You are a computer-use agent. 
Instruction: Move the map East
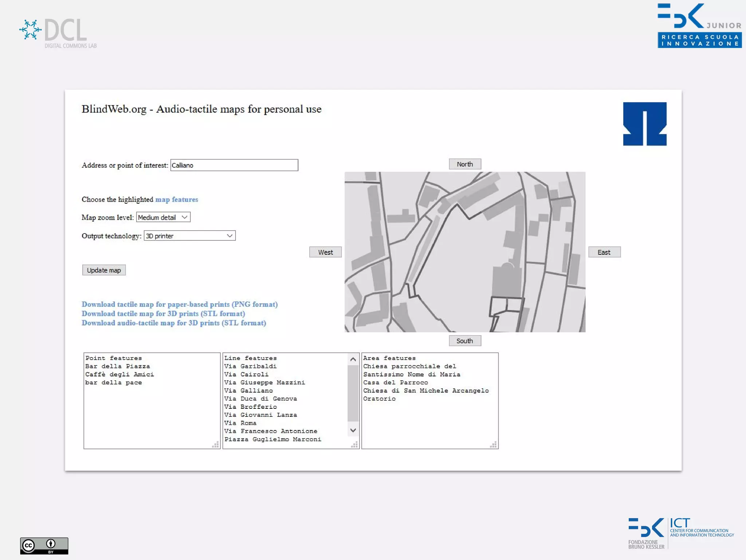coord(604,252)
